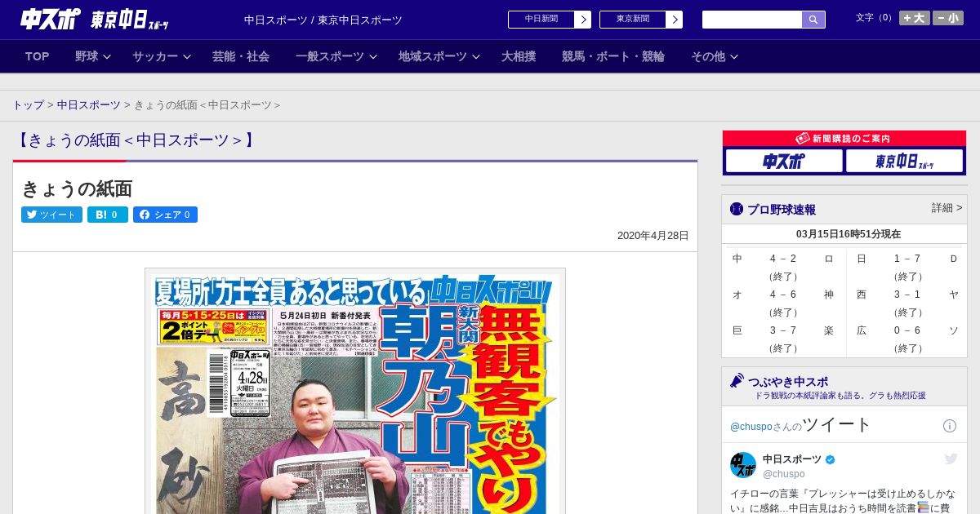980x514 pixels.
Task: Expand the 一般スポーツ dropdown chevron
Action: coord(373,57)
